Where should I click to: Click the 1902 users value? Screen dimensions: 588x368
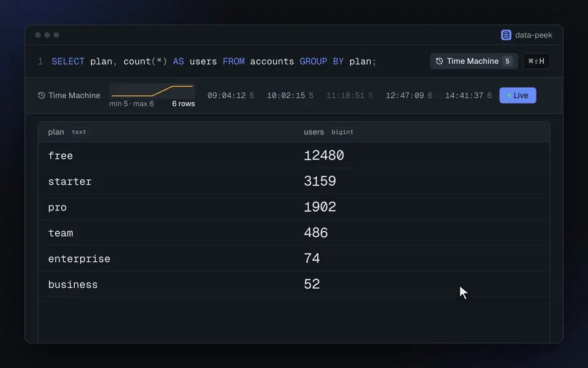(x=320, y=207)
